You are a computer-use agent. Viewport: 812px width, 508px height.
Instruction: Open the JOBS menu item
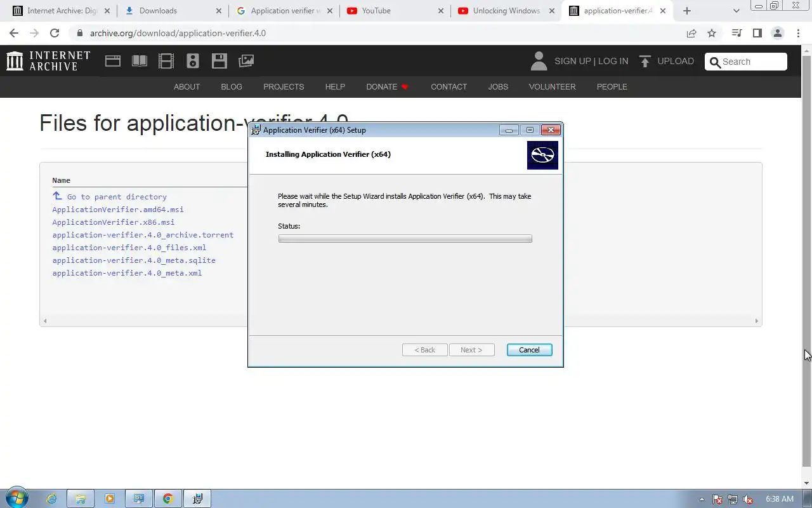pyautogui.click(x=498, y=86)
